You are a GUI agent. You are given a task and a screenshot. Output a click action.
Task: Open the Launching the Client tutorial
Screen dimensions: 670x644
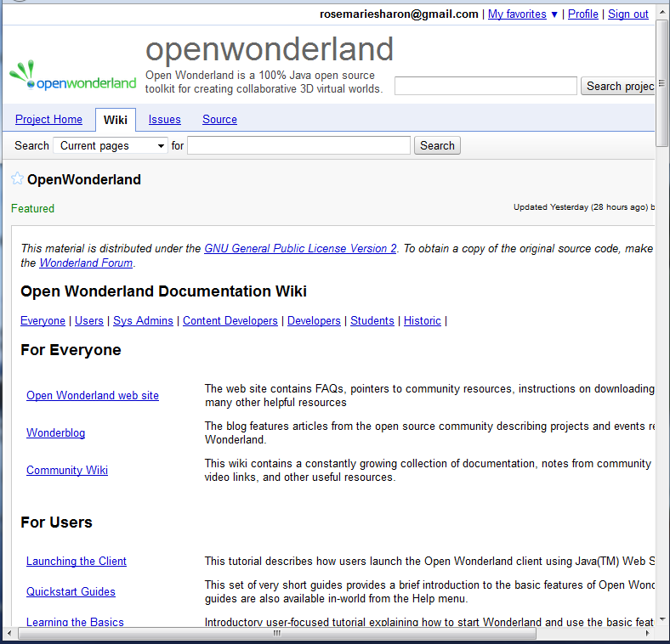coord(76,561)
